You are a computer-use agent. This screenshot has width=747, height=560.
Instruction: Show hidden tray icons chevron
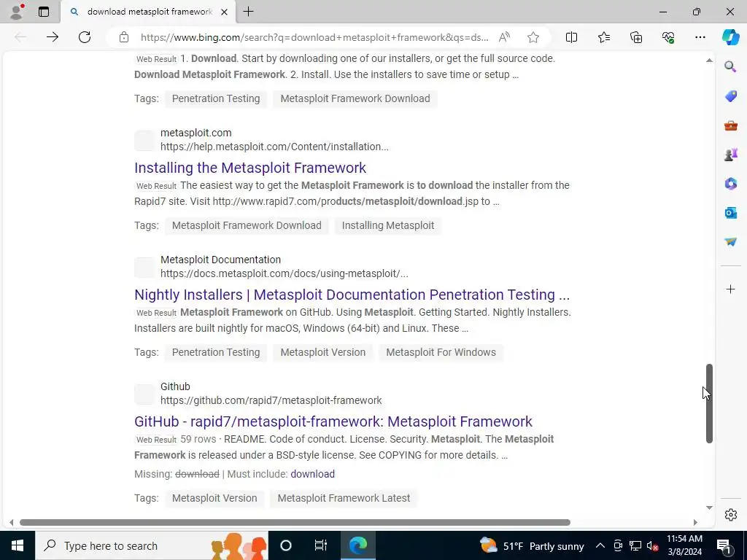coord(600,546)
